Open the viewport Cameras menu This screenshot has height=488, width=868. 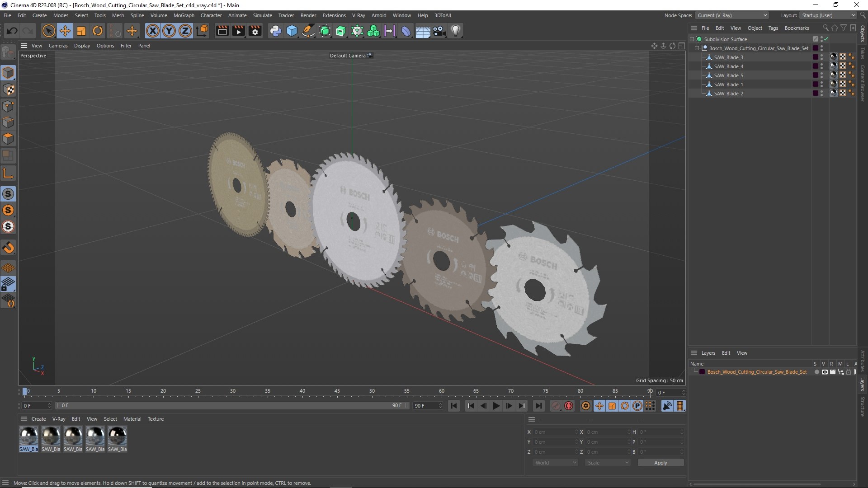(58, 46)
